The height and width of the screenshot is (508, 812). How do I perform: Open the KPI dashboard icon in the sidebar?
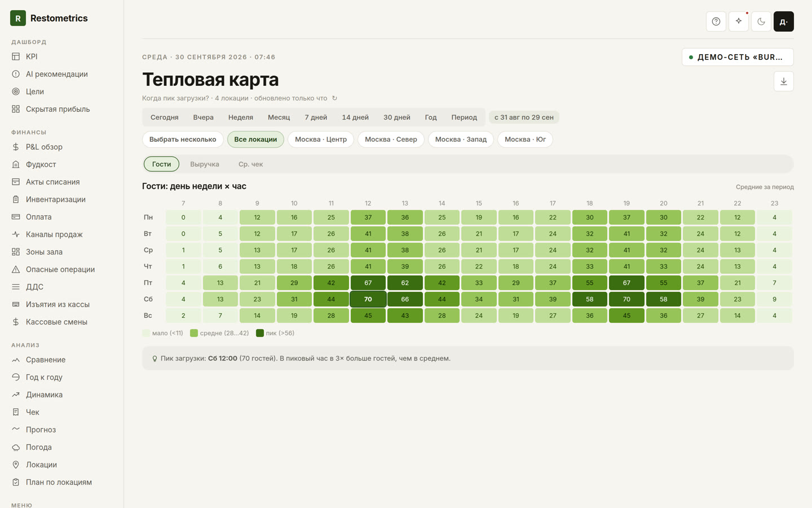pos(16,56)
